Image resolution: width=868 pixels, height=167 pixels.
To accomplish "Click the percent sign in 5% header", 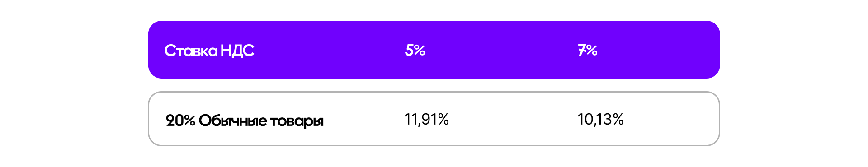I will 420,50.
